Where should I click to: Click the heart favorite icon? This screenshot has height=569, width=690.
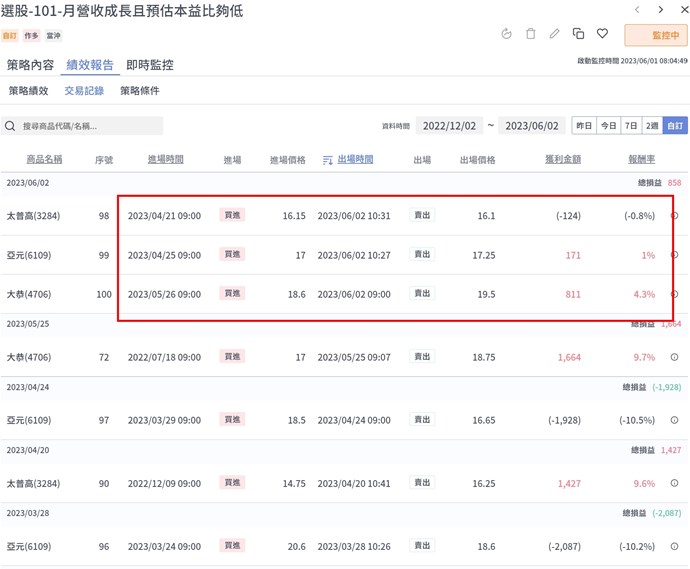click(x=602, y=34)
